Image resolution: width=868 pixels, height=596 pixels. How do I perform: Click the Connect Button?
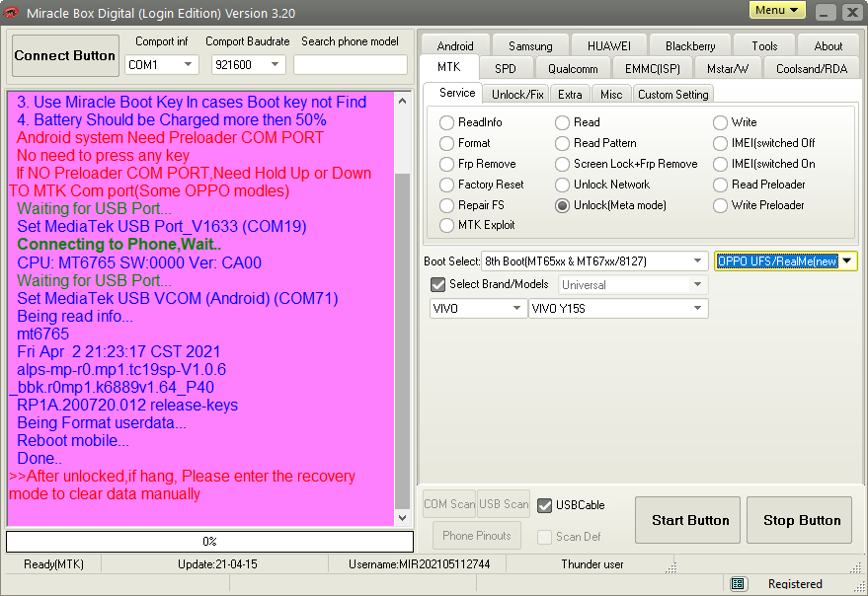pos(65,56)
